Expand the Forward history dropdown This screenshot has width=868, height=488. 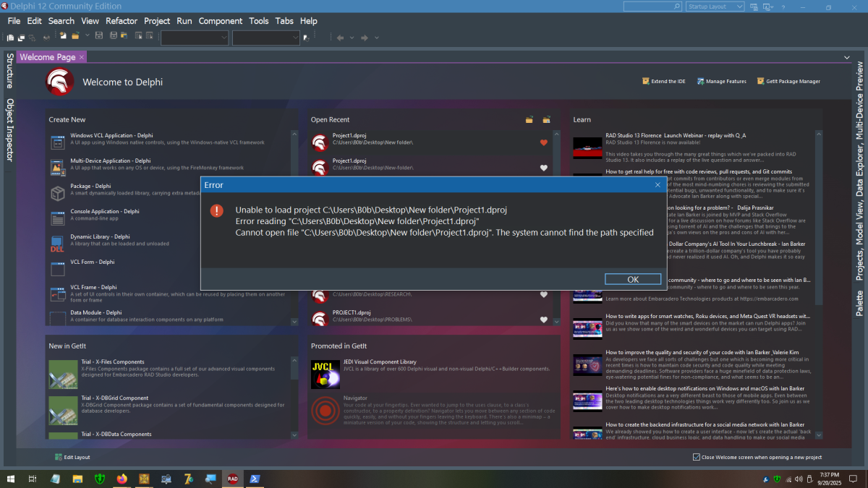[x=375, y=38]
